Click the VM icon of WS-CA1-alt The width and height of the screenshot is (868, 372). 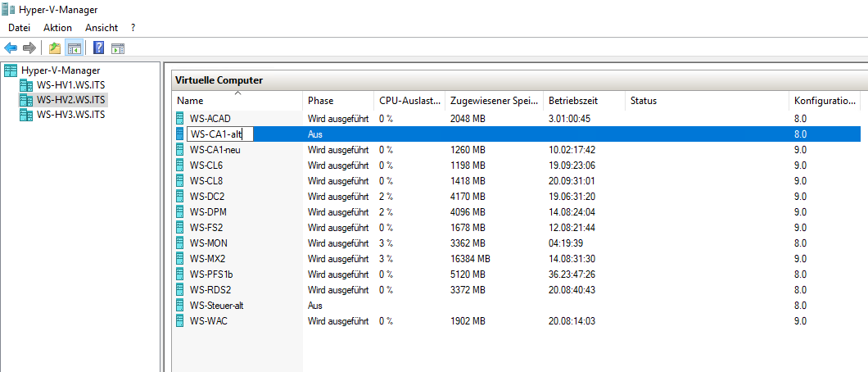[x=179, y=134]
